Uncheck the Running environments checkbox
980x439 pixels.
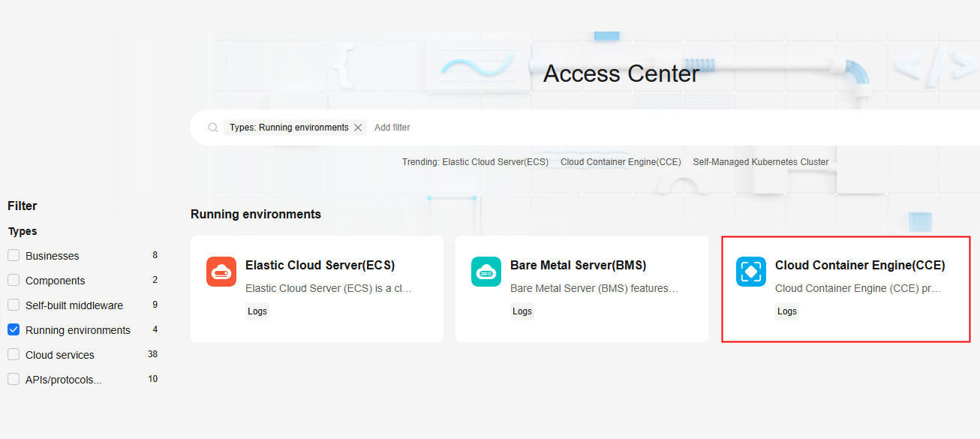pos(14,330)
